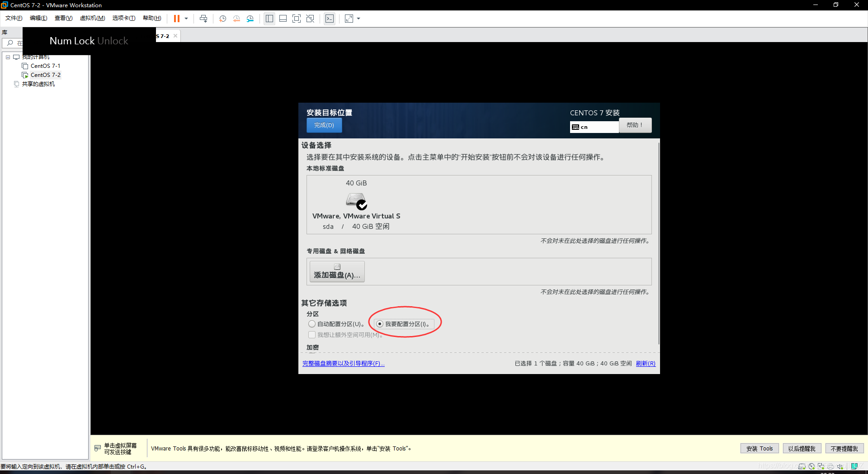Select CentOS 7-2 in the library tree
This screenshot has width=868, height=474.
tap(45, 75)
